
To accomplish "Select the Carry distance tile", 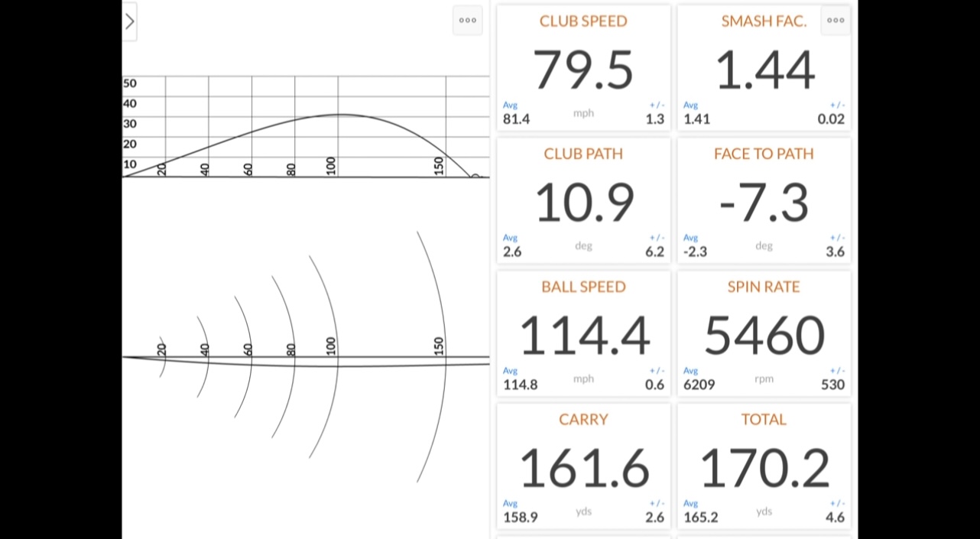I will (x=583, y=466).
